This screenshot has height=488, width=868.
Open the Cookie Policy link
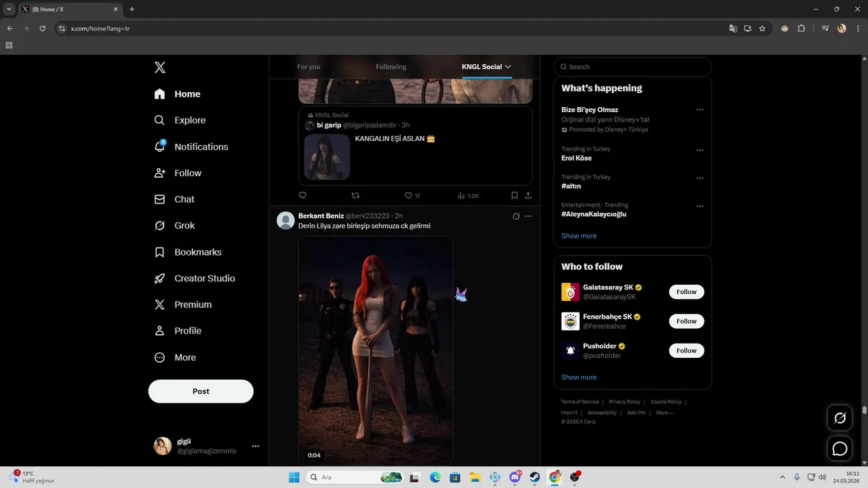(666, 402)
